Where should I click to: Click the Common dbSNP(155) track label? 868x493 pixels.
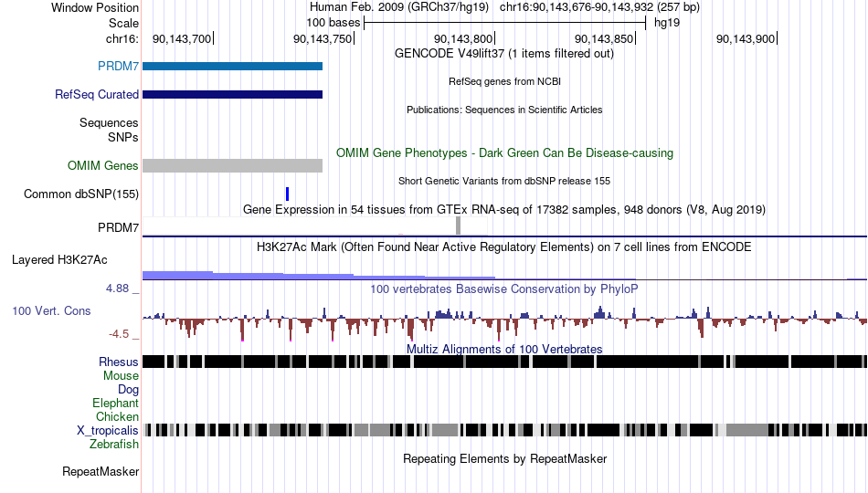coord(80,194)
